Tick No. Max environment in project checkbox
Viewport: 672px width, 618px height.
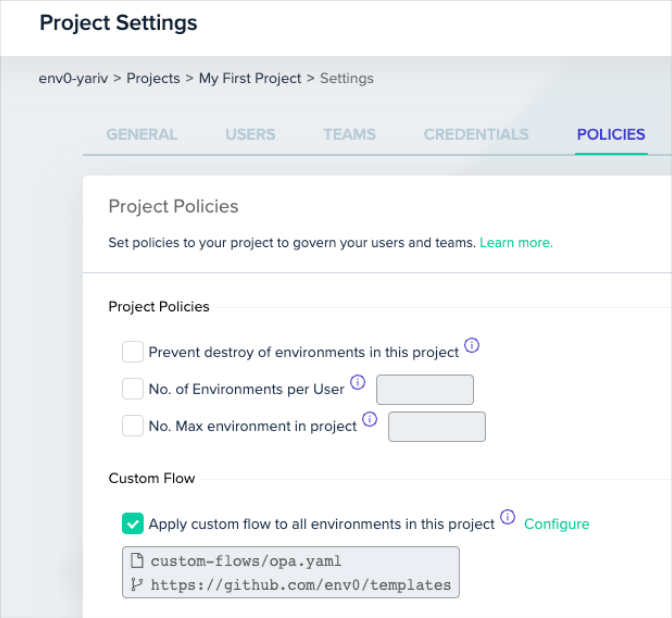133,426
